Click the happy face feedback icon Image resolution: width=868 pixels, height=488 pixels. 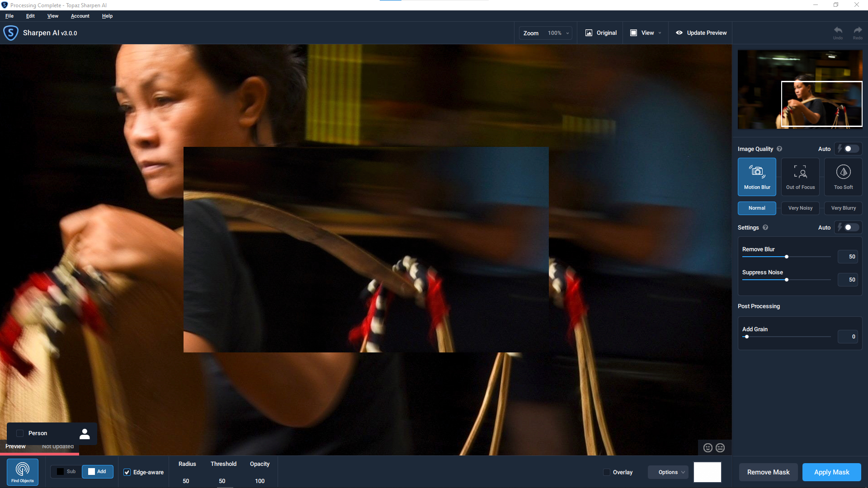(x=708, y=448)
